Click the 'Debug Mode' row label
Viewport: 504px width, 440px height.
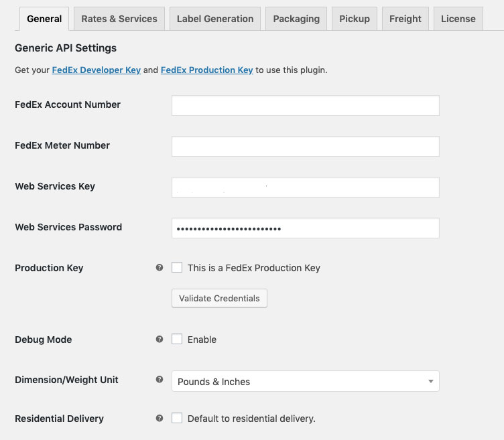tap(44, 340)
